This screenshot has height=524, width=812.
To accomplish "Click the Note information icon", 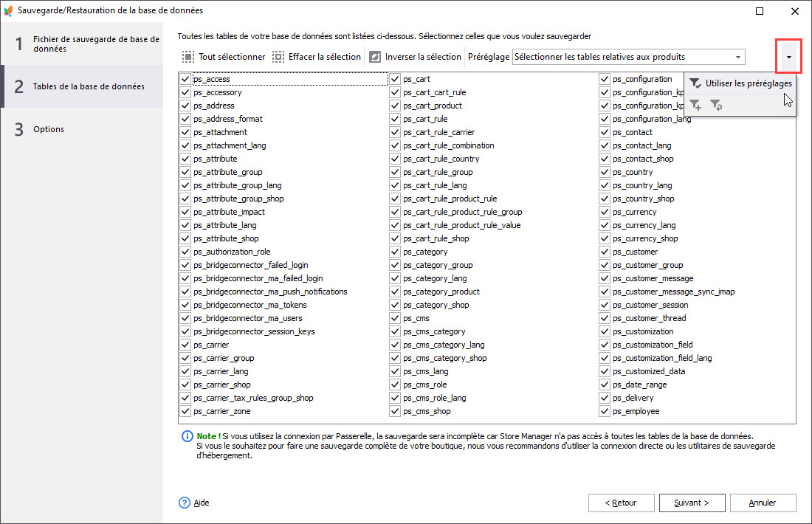I will pos(187,436).
